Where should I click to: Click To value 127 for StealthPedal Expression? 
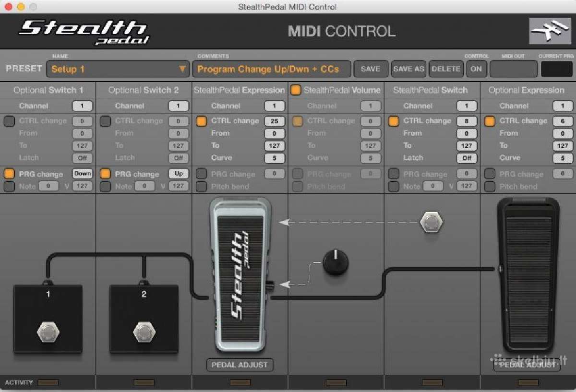point(275,146)
